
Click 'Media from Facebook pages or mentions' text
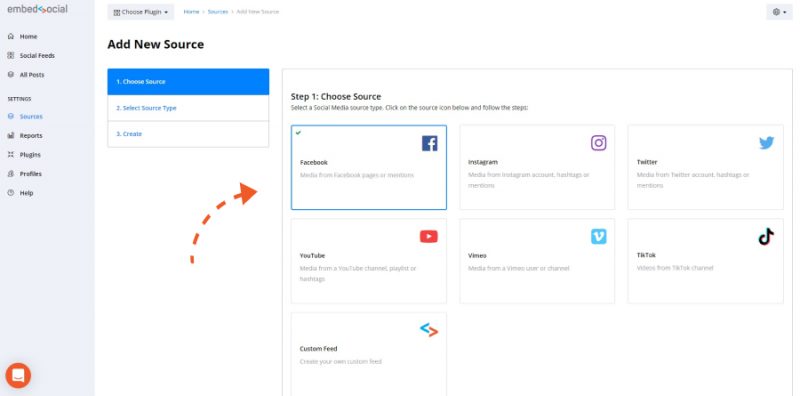click(x=357, y=175)
